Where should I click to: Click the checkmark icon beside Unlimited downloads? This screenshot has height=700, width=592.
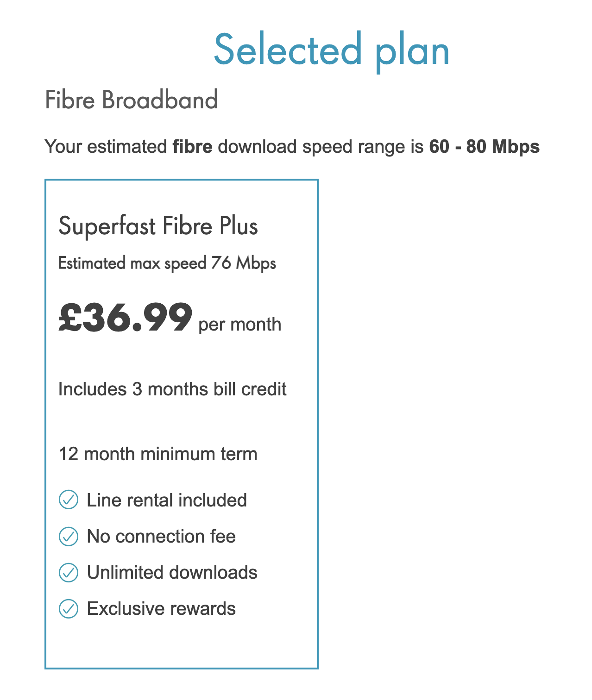pyautogui.click(x=69, y=572)
